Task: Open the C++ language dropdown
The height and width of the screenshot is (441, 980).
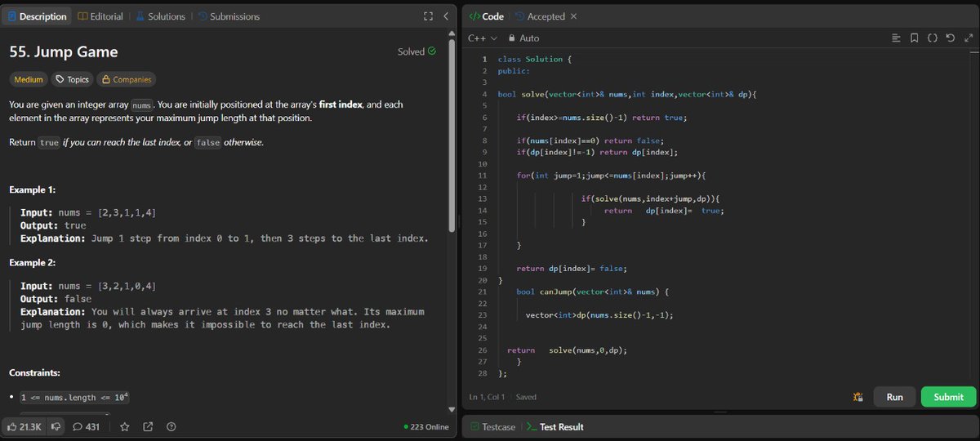Action: click(x=483, y=38)
